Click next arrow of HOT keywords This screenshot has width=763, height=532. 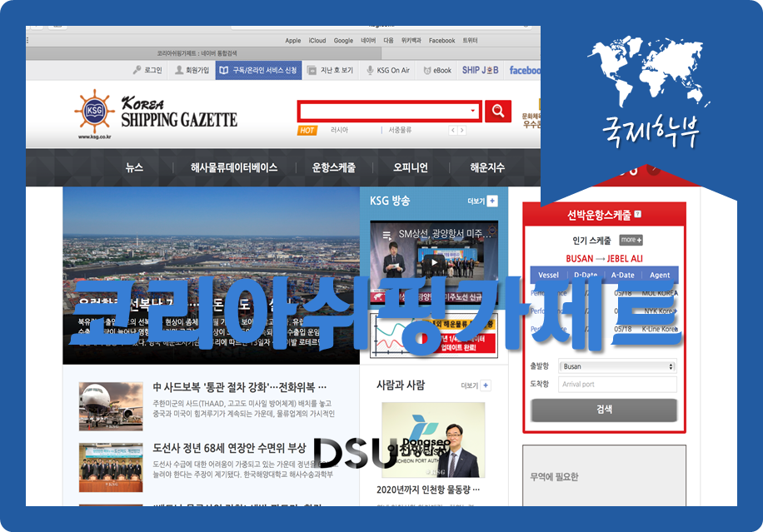(461, 131)
